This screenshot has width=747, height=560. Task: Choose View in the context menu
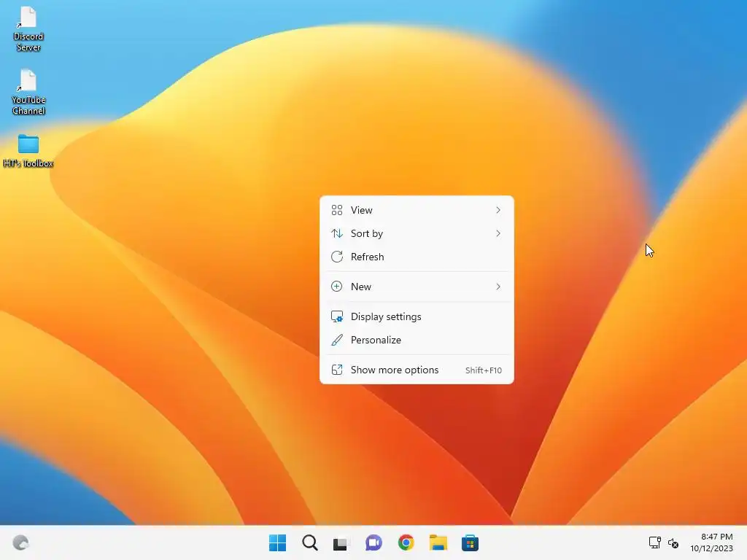tap(417, 210)
